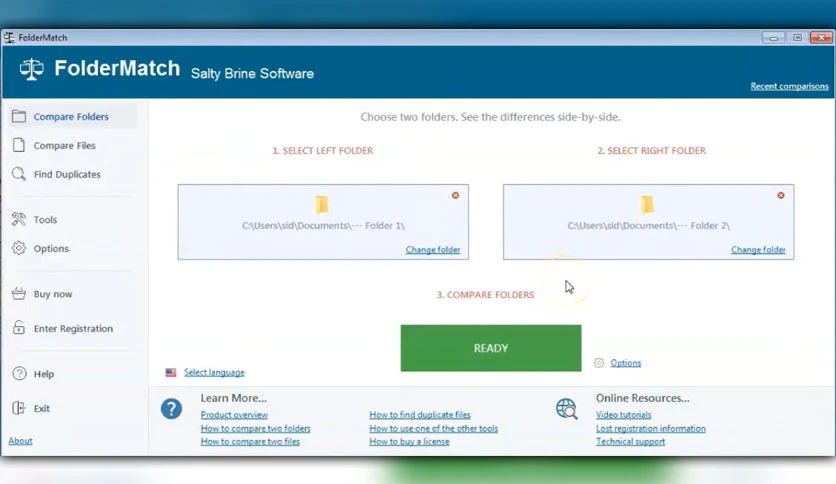Screen dimensions: 836x484
Task: Click the Find Duplicates magnifier icon
Action: point(19,174)
